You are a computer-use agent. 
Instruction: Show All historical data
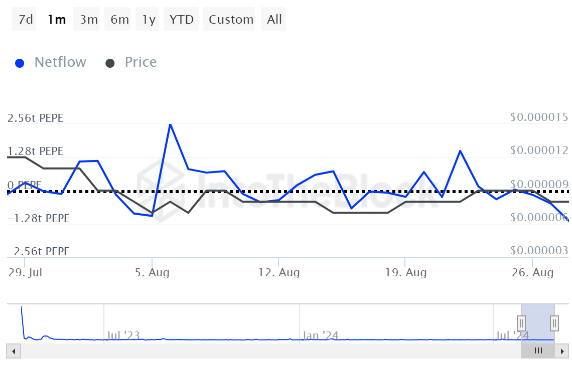(274, 19)
